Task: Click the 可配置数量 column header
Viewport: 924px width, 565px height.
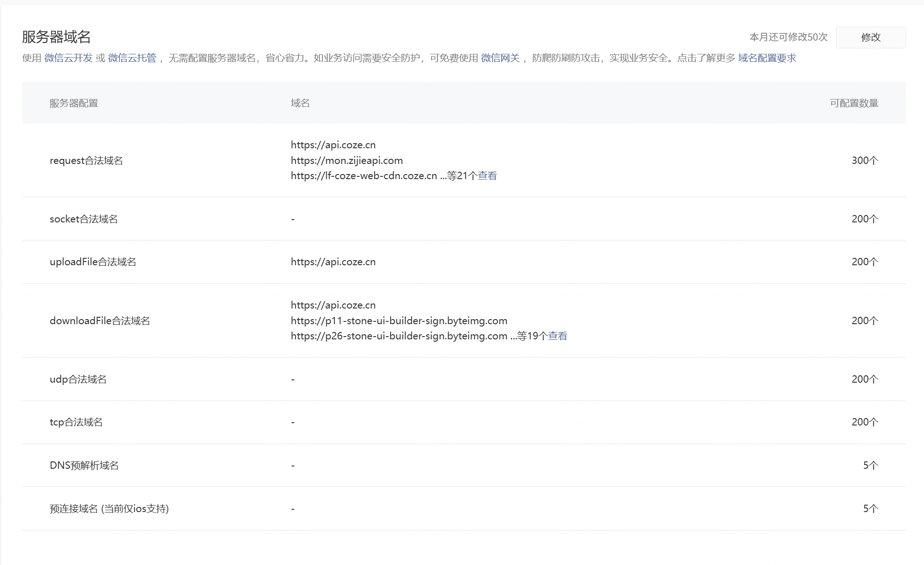Action: coord(854,103)
